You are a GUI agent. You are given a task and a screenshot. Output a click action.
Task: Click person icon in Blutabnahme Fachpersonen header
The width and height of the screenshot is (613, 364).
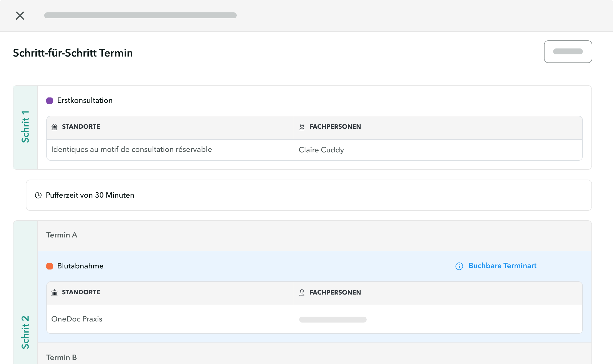point(302,293)
